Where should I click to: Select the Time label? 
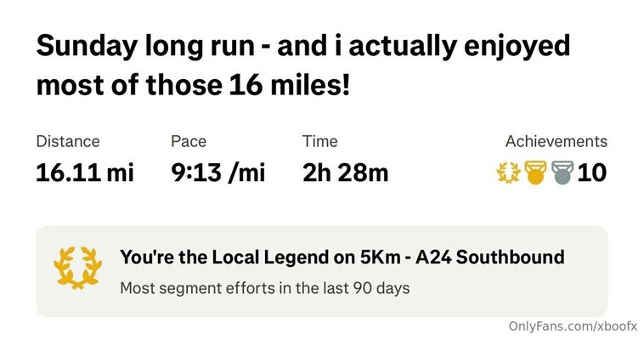[320, 141]
